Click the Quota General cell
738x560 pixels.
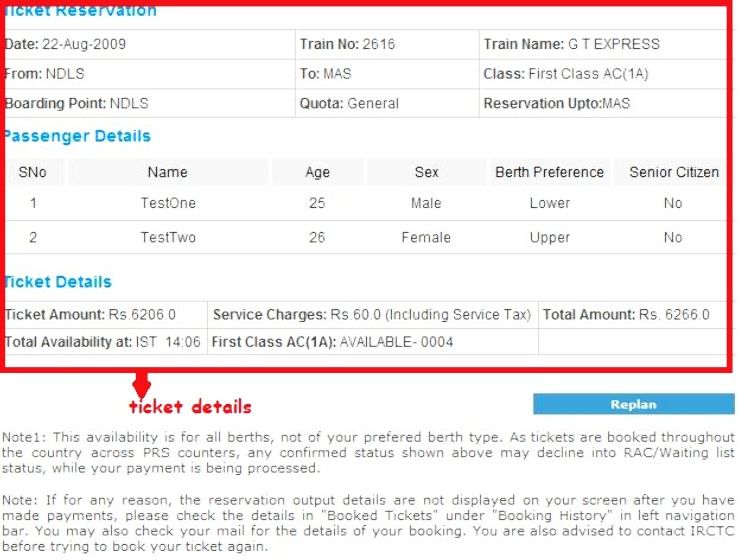(349, 103)
